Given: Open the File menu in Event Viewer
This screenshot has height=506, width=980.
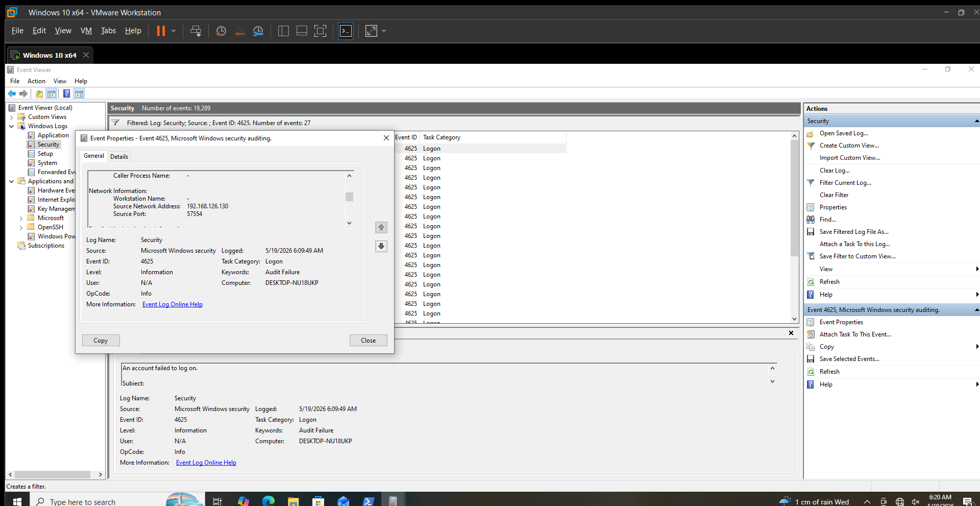Looking at the screenshot, I should (x=15, y=81).
